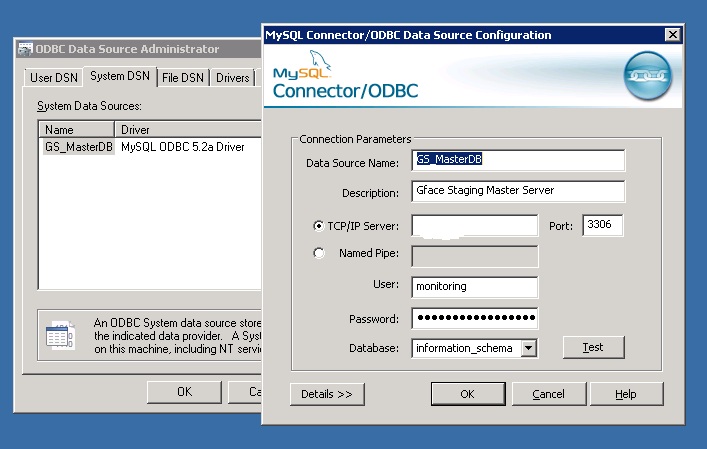The image size is (707, 449).
Task: Click the Name column header
Action: (76, 129)
